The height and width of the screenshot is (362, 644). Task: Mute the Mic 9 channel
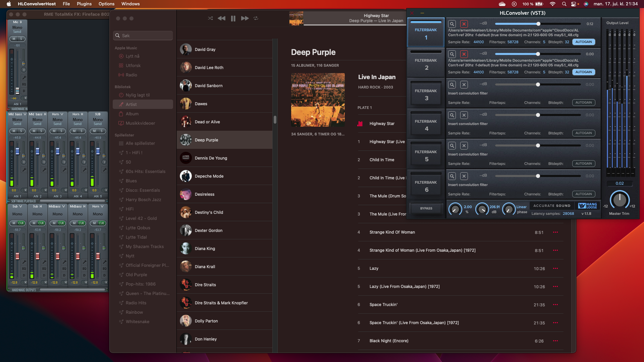pos(14,39)
